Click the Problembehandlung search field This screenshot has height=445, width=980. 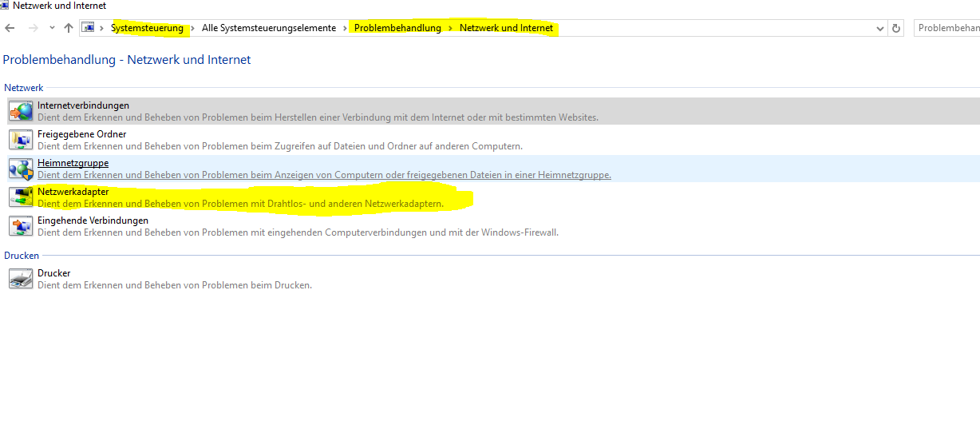(x=946, y=28)
